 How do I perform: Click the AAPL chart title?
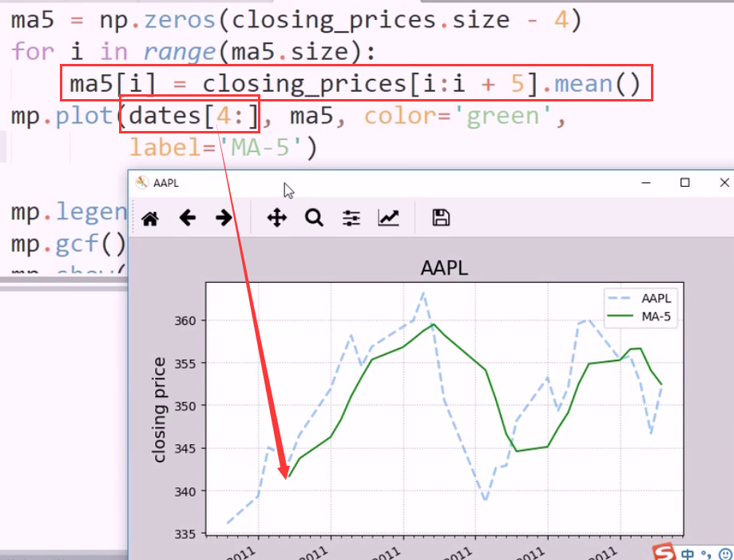(x=444, y=268)
